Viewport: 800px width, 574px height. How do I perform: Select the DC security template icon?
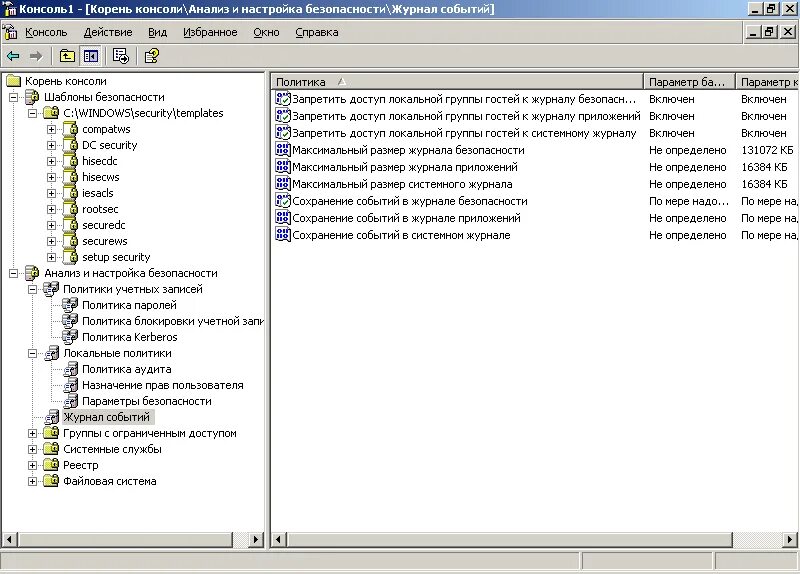tap(70, 145)
